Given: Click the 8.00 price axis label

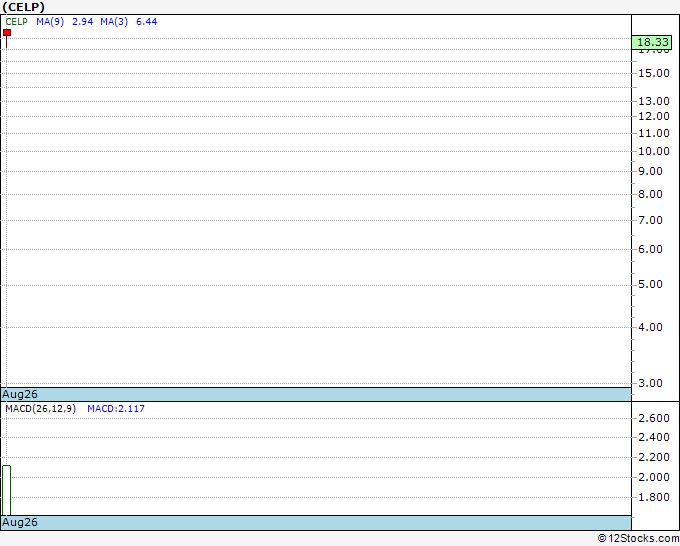Looking at the screenshot, I should point(650,194).
